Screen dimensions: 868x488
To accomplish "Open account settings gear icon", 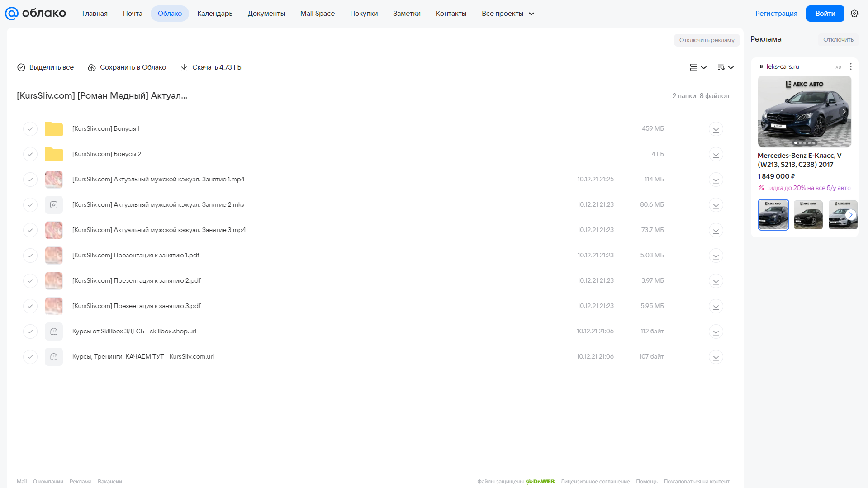I will coord(854,14).
